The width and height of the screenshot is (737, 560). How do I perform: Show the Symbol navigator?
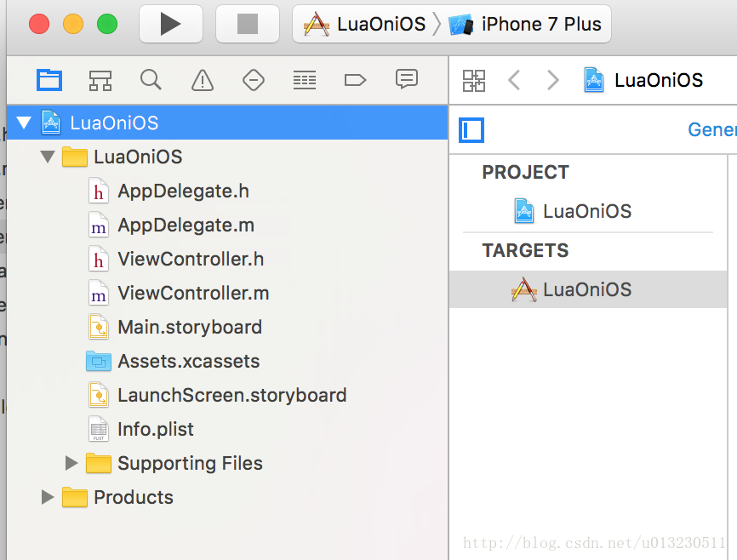click(x=100, y=80)
